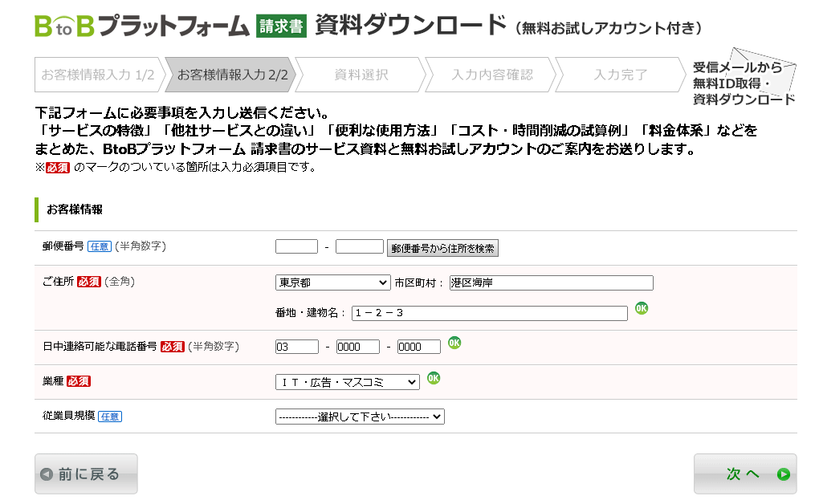
Task: Select step お客様情報入力 2/2
Action: pos(232,75)
